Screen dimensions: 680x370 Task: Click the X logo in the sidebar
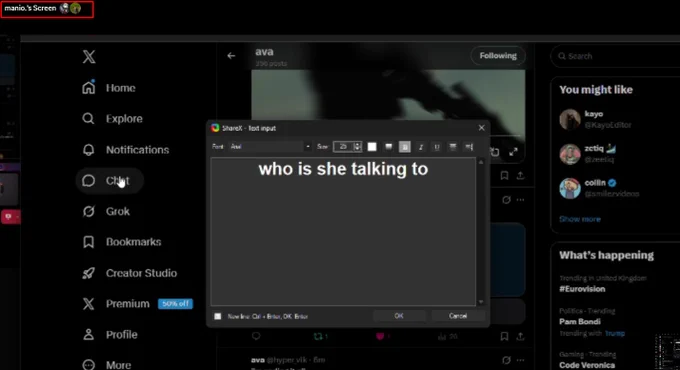click(89, 56)
